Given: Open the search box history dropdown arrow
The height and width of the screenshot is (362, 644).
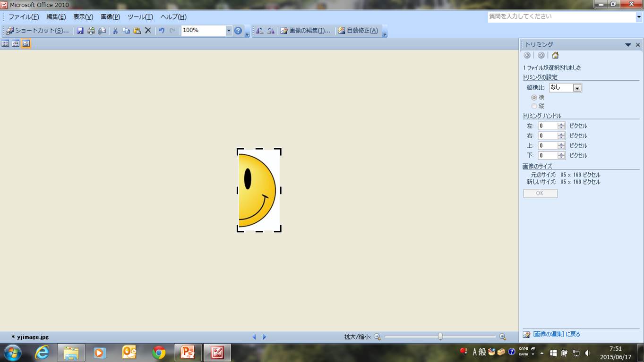Looking at the screenshot, I should point(639,17).
